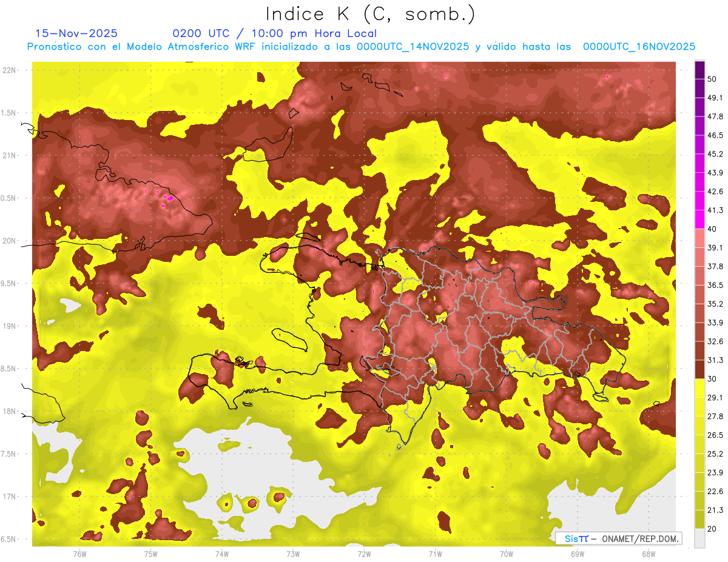Click the legend value "47.8"

click(x=715, y=117)
